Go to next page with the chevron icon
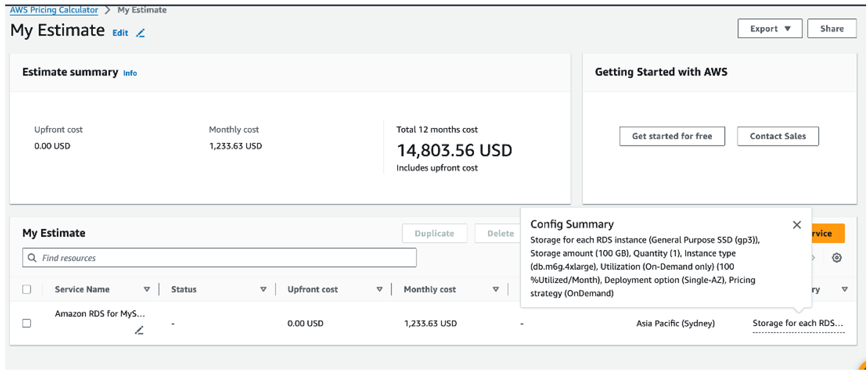The image size is (868, 373). (x=813, y=257)
